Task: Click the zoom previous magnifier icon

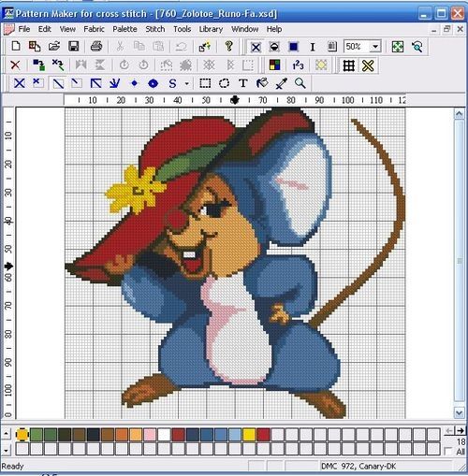Action: click(x=417, y=47)
